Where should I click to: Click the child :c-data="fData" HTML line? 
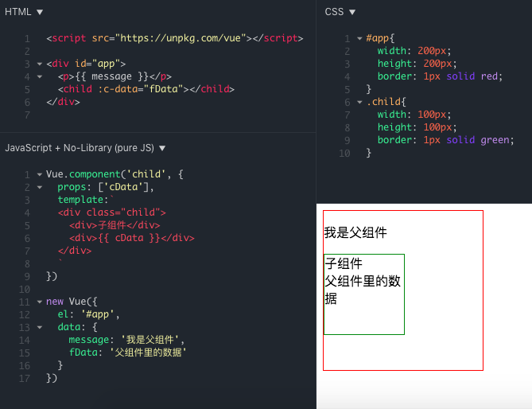coord(146,89)
